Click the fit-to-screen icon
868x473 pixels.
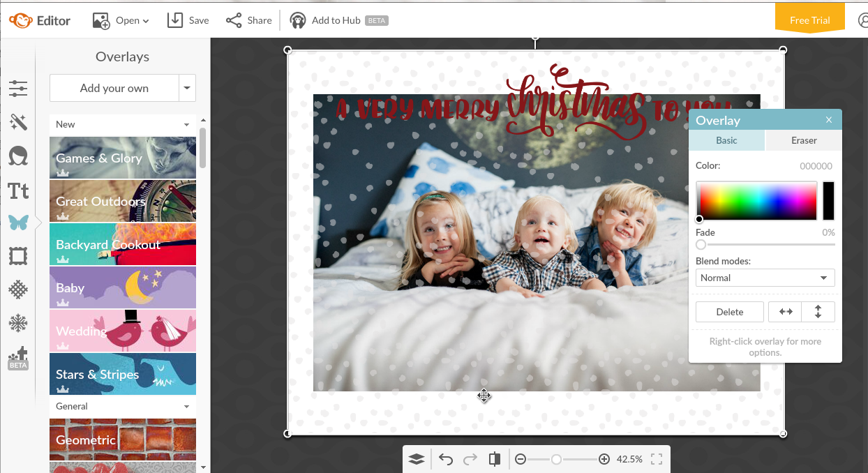(656, 459)
